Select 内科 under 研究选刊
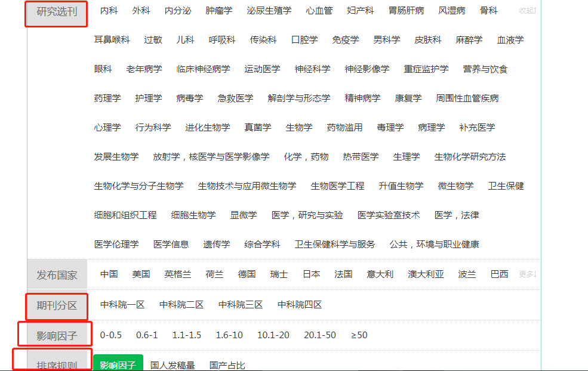Image resolution: width=588 pixels, height=371 pixels. coord(108,10)
